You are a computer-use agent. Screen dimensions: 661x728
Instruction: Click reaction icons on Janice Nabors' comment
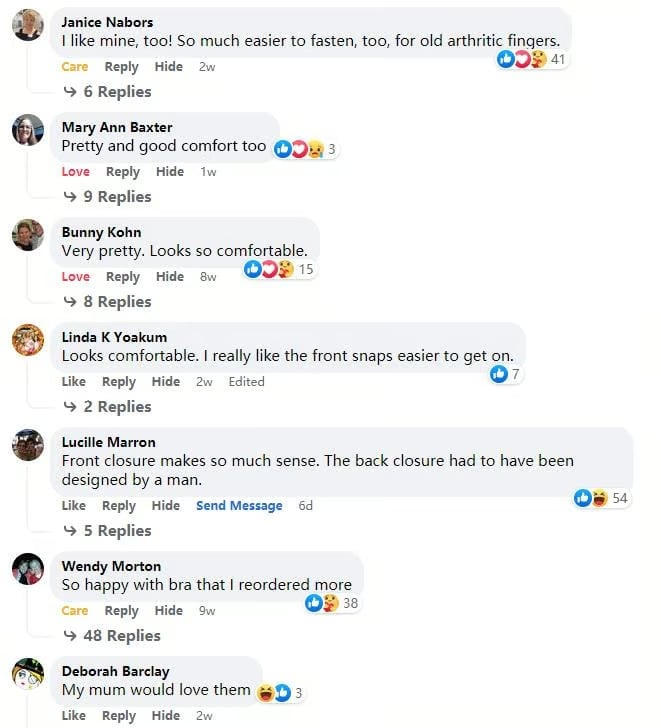522,60
